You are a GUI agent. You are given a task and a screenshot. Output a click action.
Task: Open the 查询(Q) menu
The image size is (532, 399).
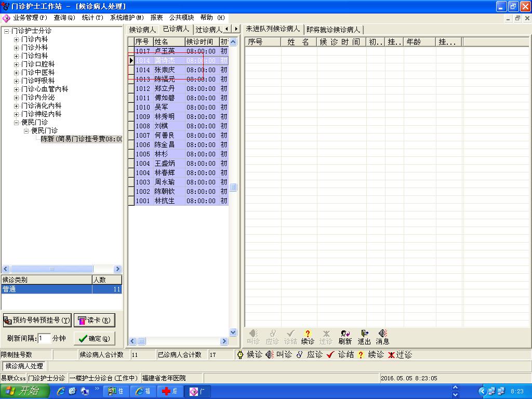[64, 18]
